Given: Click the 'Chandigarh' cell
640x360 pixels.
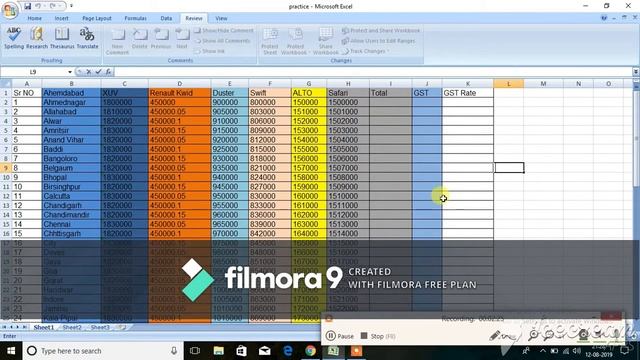Looking at the screenshot, I should (71, 206).
